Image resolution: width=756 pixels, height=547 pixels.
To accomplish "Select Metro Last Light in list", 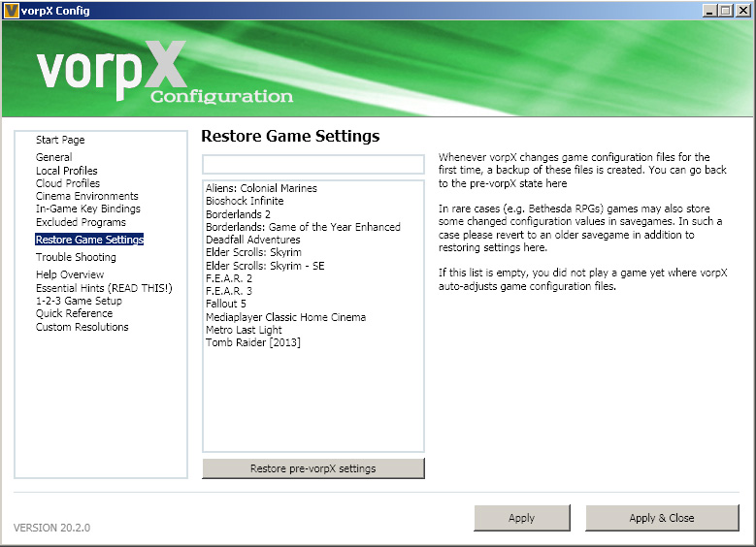I will pyautogui.click(x=244, y=330).
